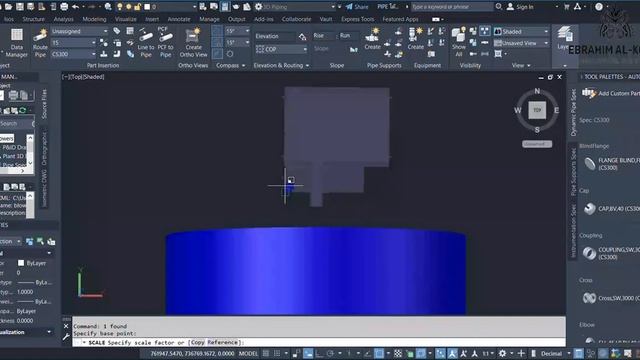Choose the Reference option in command line
Image resolution: width=640 pixels, height=360 pixels.
pyautogui.click(x=222, y=342)
